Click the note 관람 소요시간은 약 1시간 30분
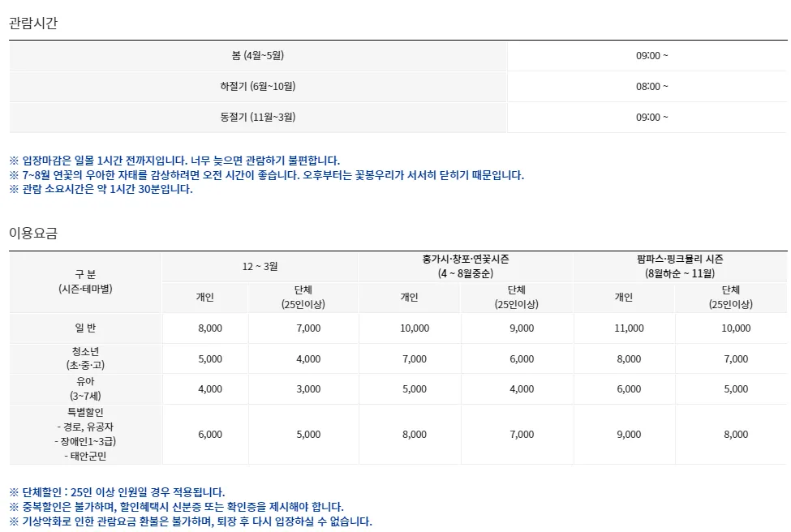The width and height of the screenshot is (791, 532). coord(101,189)
